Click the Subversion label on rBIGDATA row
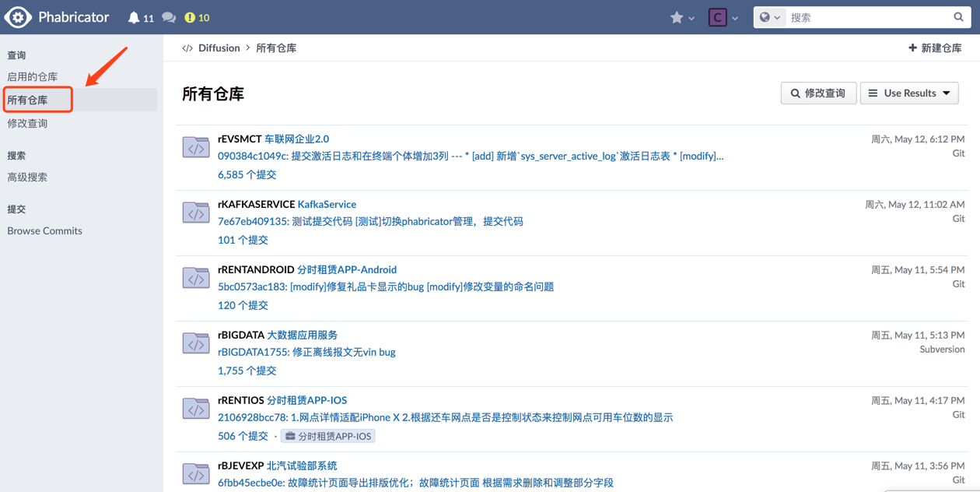Image resolution: width=980 pixels, height=492 pixels. (942, 350)
